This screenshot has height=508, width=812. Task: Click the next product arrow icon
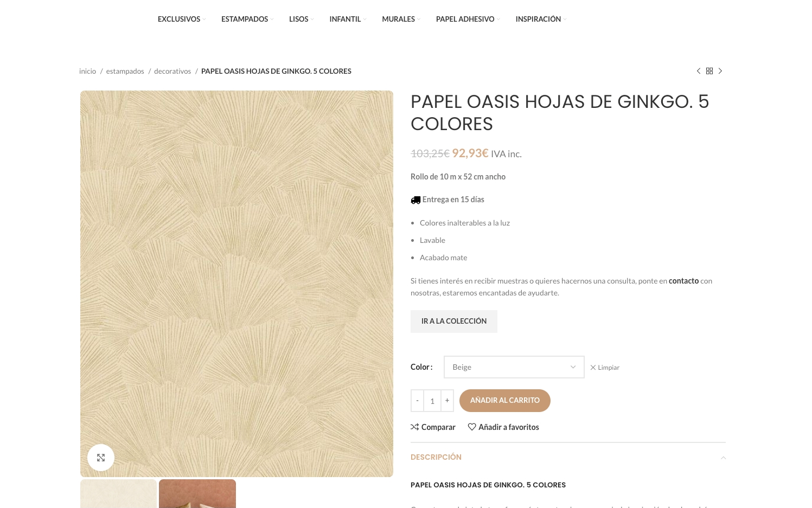(x=720, y=71)
